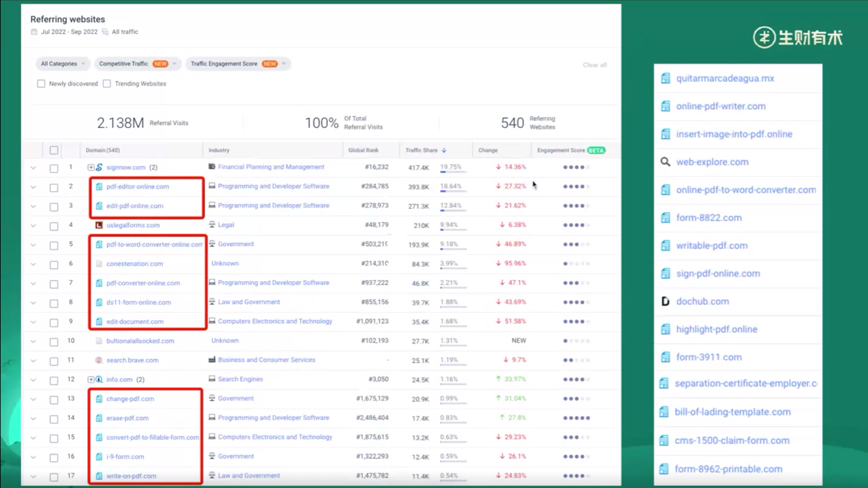Sort by the Engagement Score column header
This screenshot has height=488, width=868.
coord(571,150)
